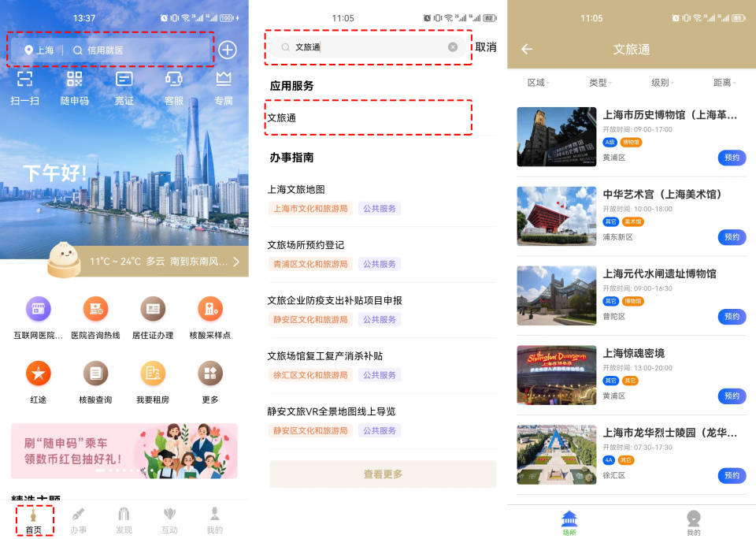Open 我要租房 rental icon

tap(153, 374)
